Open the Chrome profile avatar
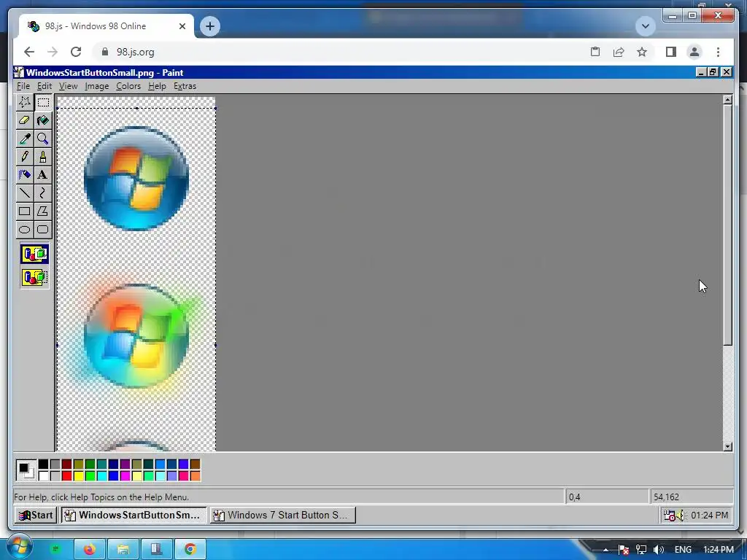747x560 pixels. (x=694, y=52)
